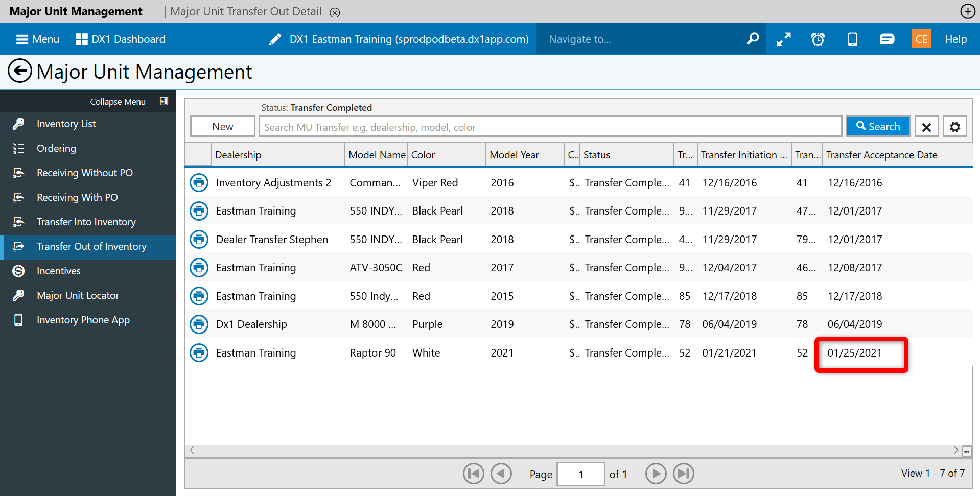Select the Viper Red color cell
The image size is (980, 496).
(x=435, y=183)
